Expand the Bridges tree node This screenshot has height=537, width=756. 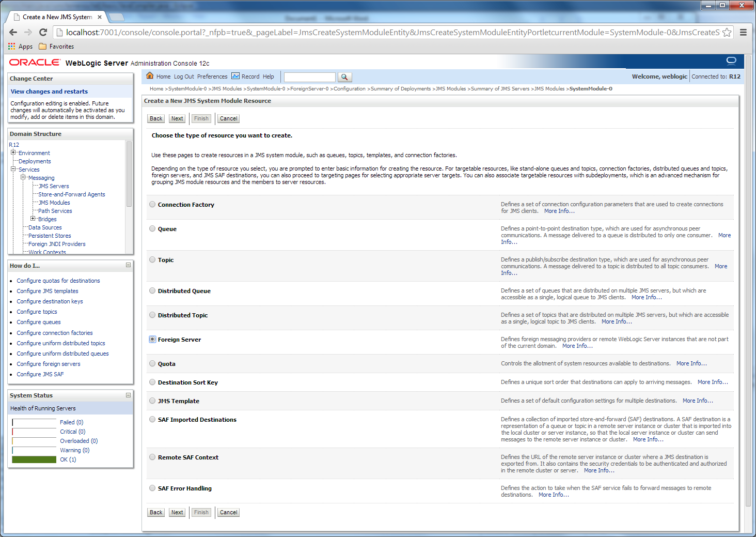tap(33, 219)
